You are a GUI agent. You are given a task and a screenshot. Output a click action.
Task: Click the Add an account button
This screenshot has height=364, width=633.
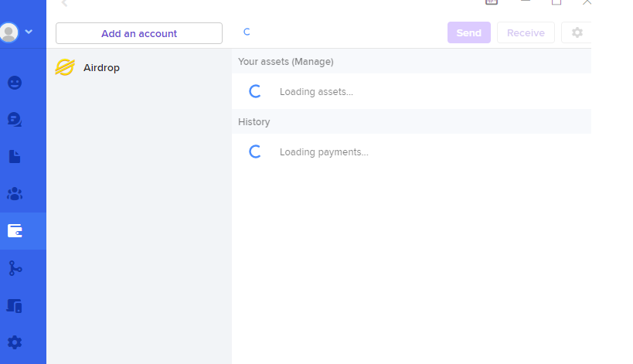click(139, 33)
